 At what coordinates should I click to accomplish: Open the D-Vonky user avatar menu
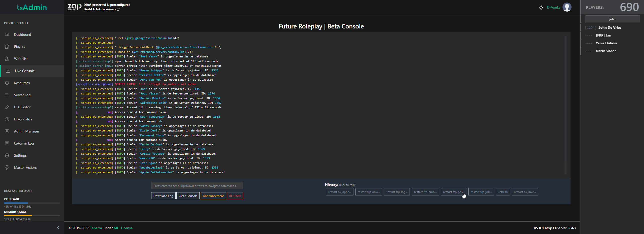click(x=567, y=7)
